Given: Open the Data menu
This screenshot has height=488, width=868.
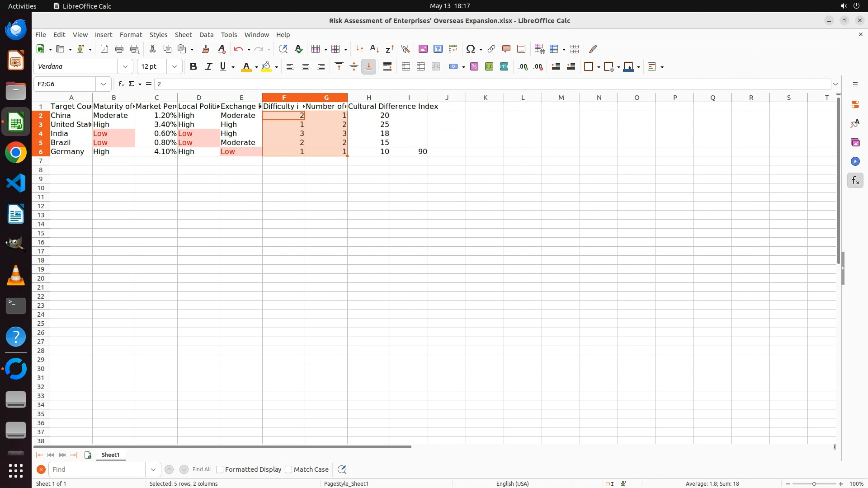Looking at the screenshot, I should pos(206,35).
